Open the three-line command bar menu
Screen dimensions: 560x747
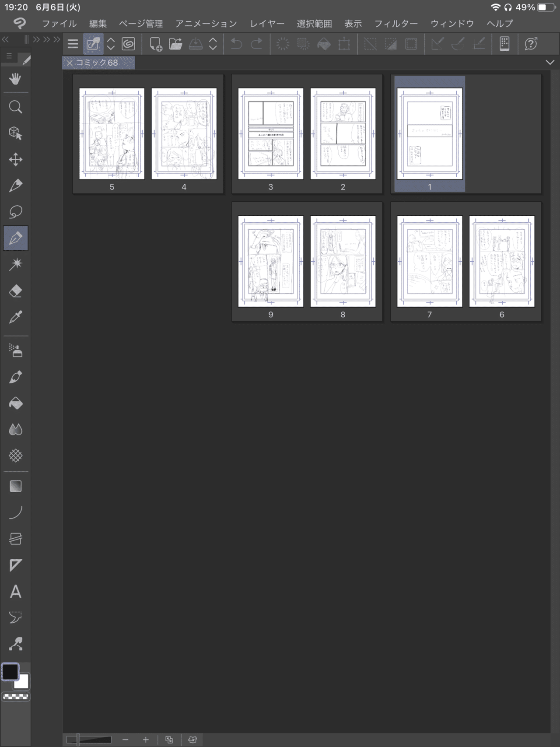73,44
